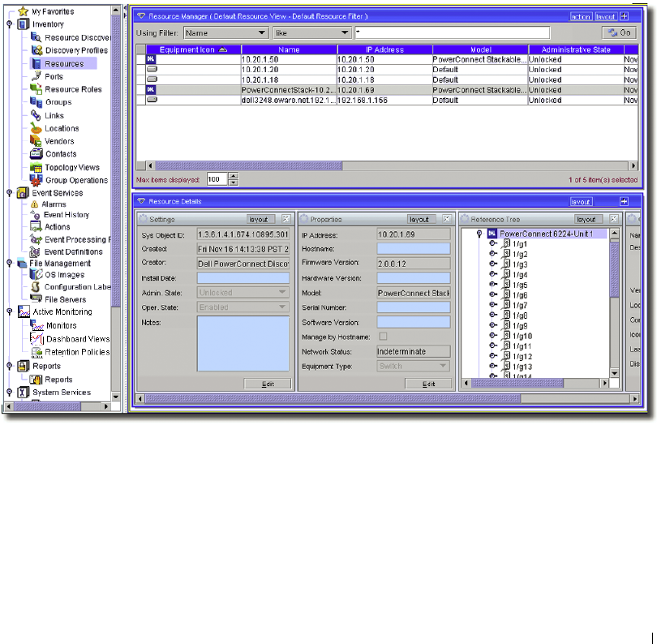Expand the 1/g1 port node
This screenshot has width=657, height=644.
(492, 244)
